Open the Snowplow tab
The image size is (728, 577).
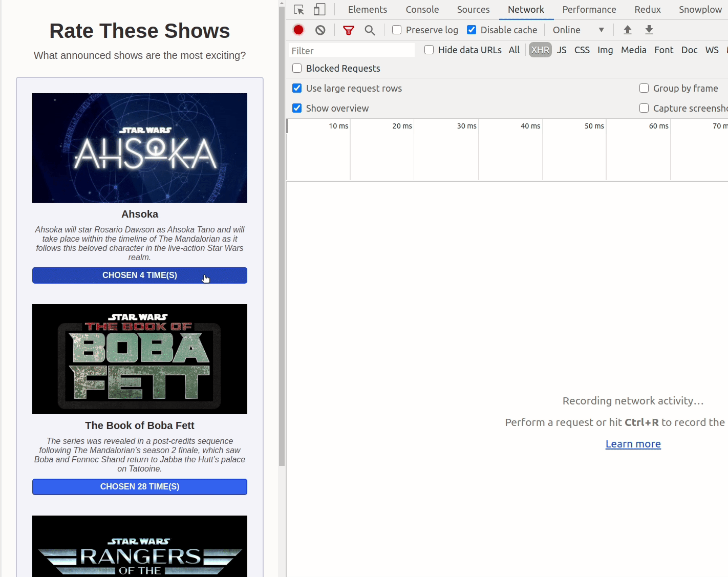pos(700,10)
